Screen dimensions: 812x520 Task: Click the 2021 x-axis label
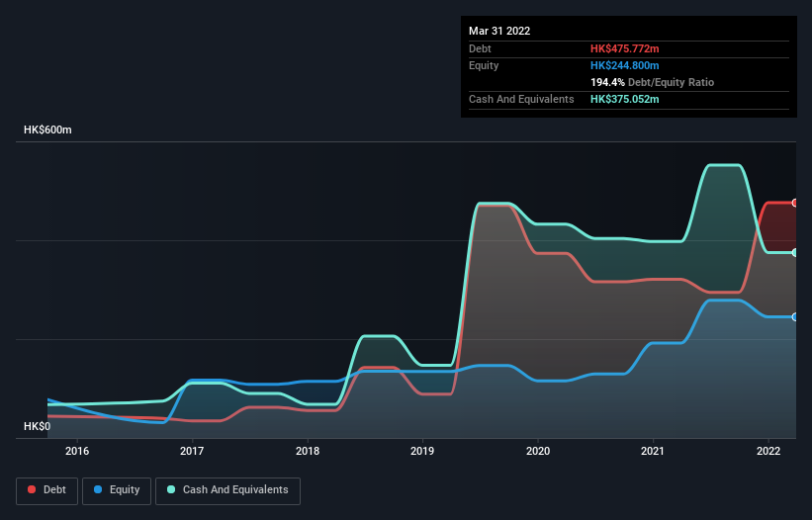tap(653, 451)
